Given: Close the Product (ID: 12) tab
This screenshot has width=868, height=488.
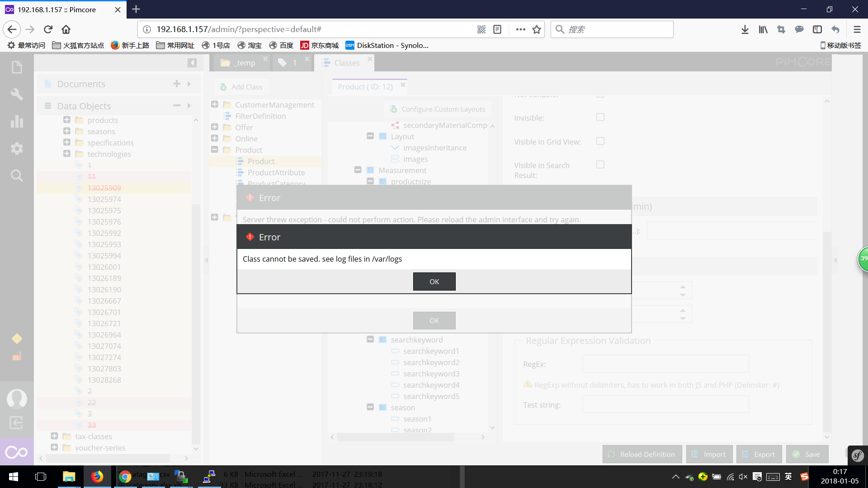Looking at the screenshot, I should click(403, 84).
